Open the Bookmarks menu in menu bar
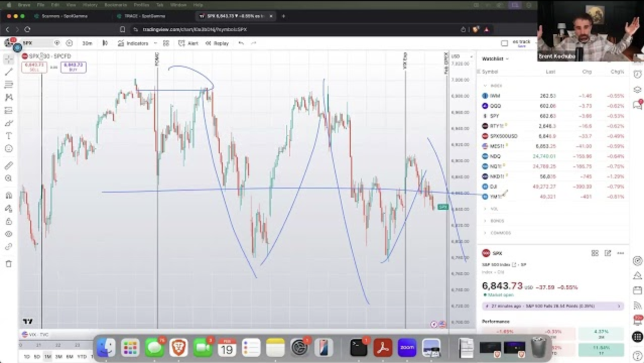The image size is (644, 363). tap(115, 5)
